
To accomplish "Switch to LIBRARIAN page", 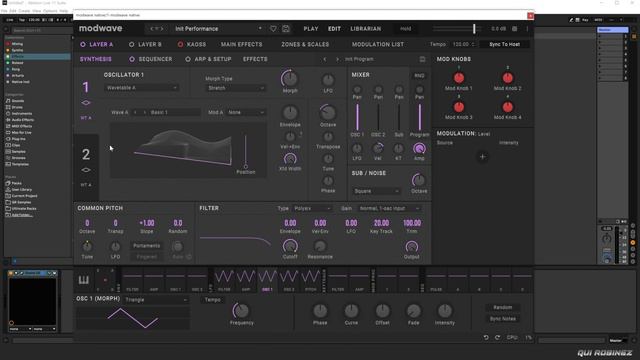I will pyautogui.click(x=366, y=29).
